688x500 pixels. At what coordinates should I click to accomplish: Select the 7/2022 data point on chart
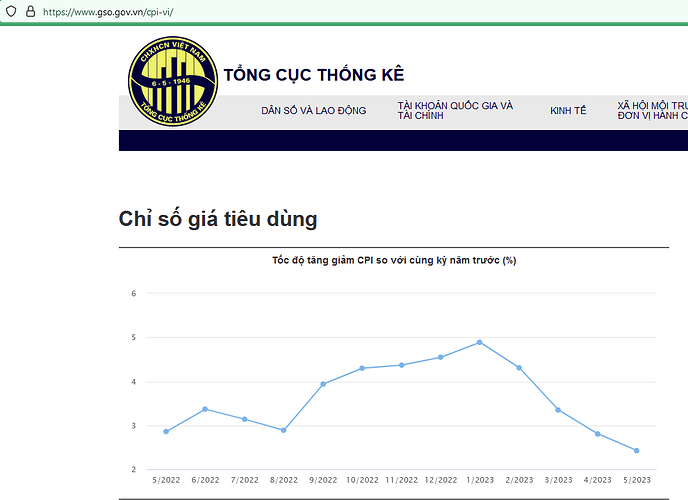coord(244,419)
